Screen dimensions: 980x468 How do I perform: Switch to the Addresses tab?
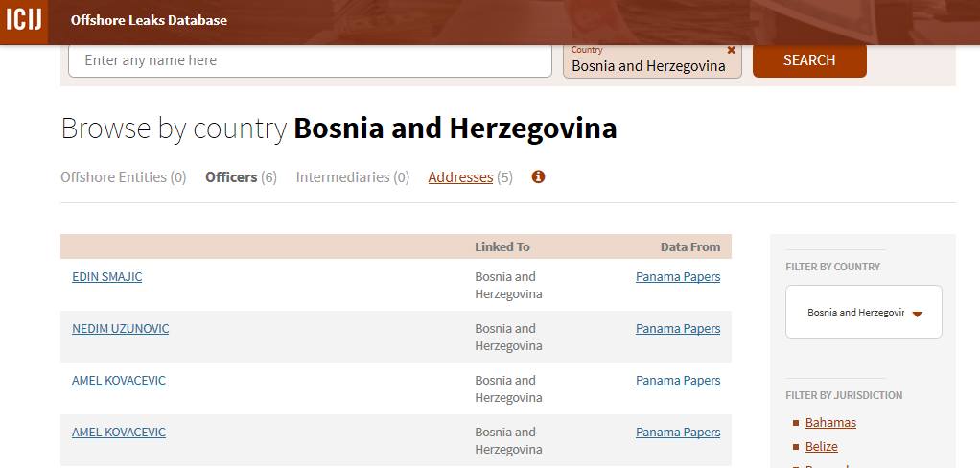tap(460, 177)
